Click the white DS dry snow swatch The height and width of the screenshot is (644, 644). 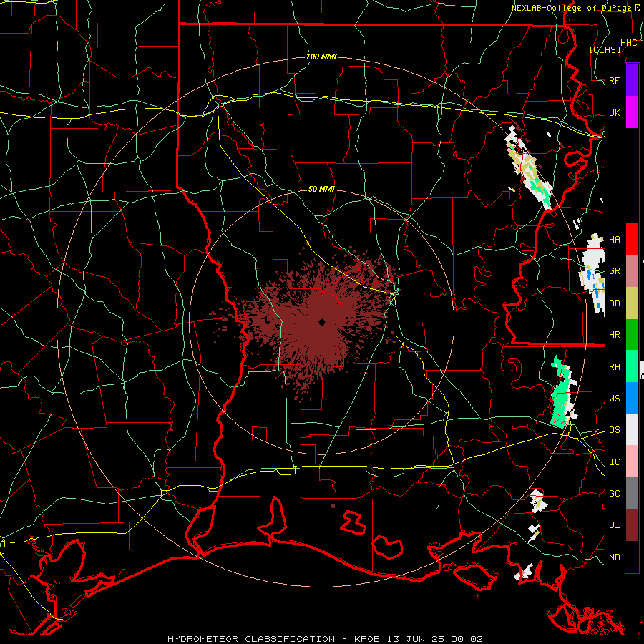[x=632, y=429]
